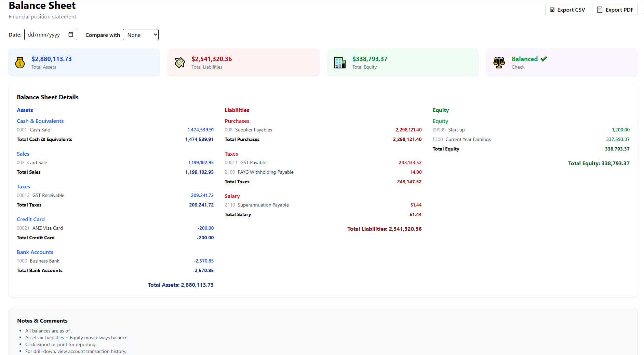Select the 1000 Business Bank row
Viewport: 644px width, 355px height.
(115, 261)
